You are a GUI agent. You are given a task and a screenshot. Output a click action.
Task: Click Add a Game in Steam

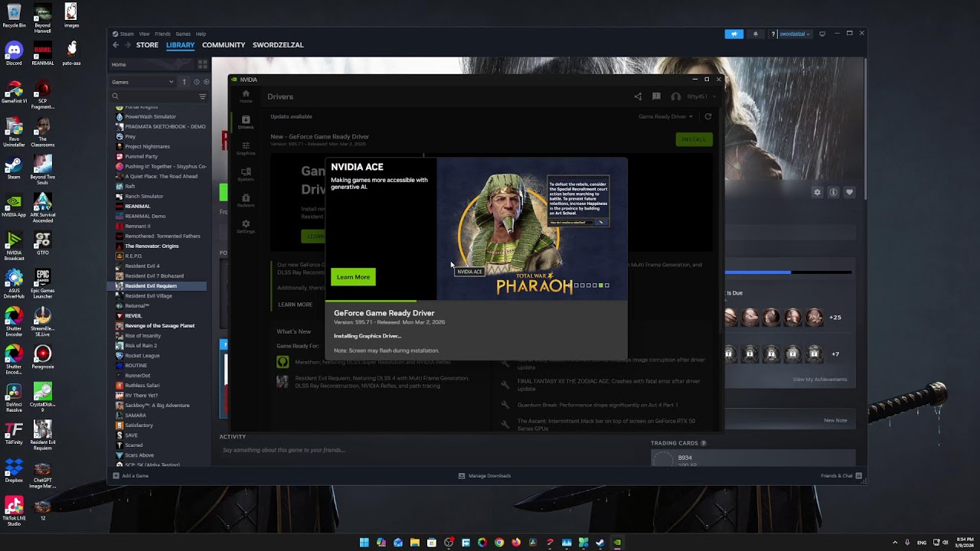pyautogui.click(x=131, y=476)
